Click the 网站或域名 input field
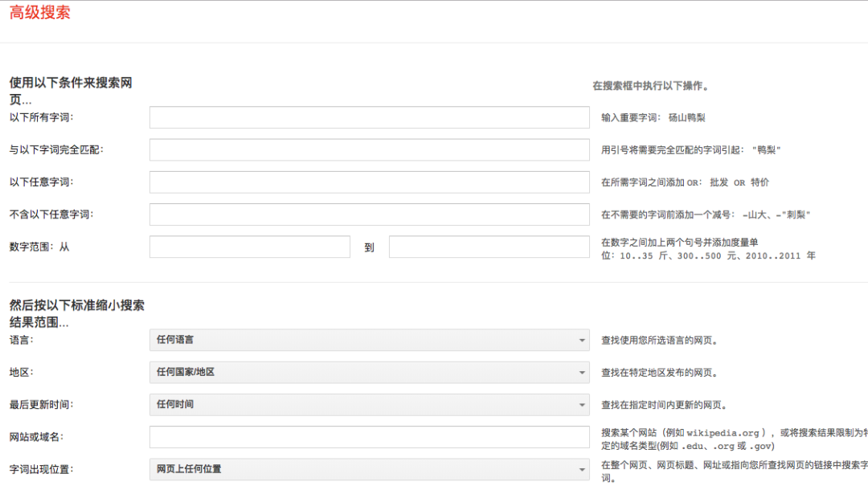 click(369, 437)
